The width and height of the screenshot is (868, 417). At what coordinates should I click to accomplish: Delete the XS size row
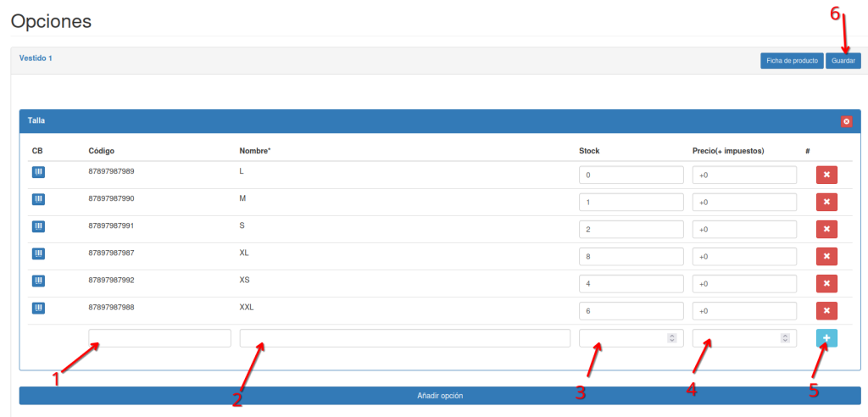(x=826, y=283)
